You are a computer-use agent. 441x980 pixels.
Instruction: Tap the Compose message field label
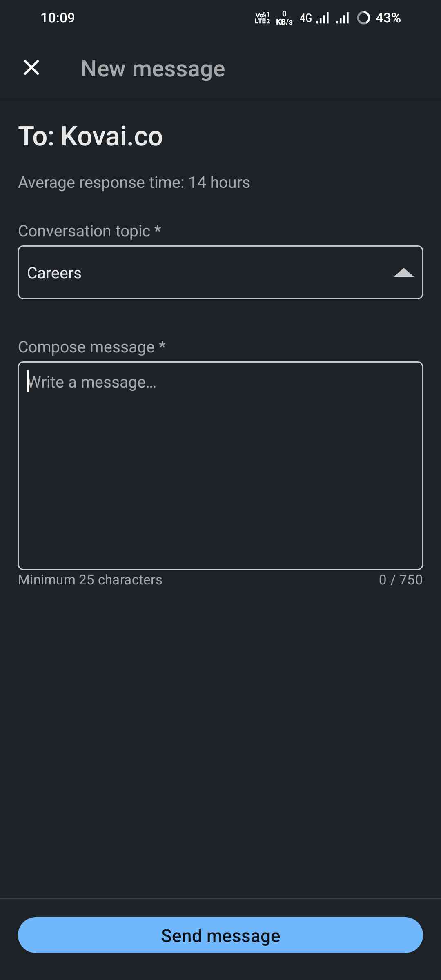click(92, 347)
